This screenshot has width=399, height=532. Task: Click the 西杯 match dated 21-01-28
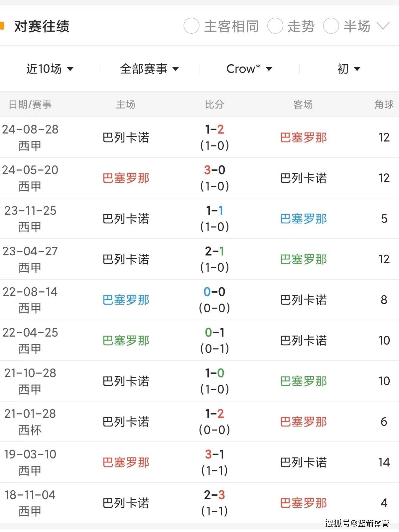point(30,422)
